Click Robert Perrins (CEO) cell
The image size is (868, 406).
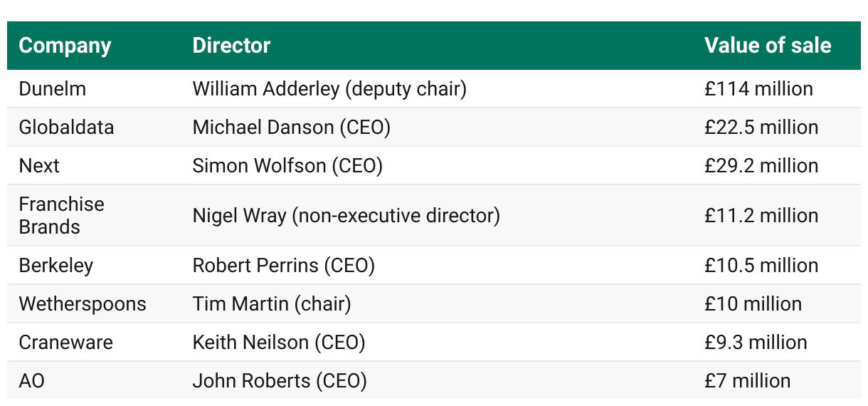[x=283, y=266]
